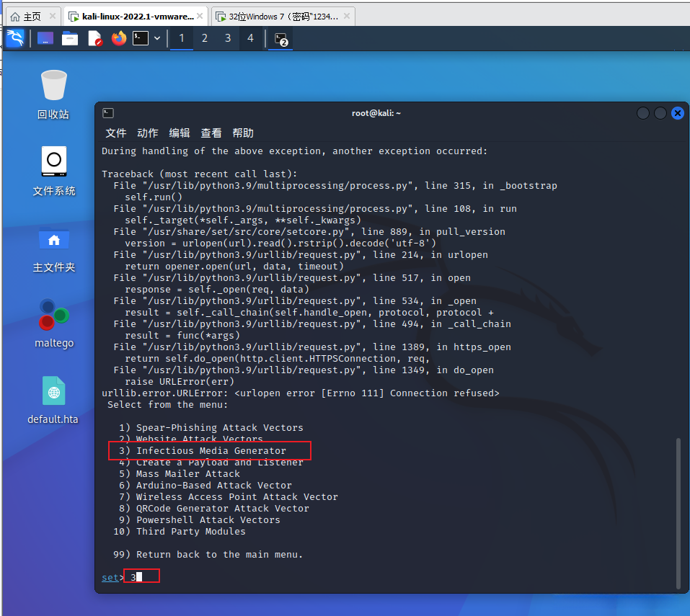Open the terminal emulator panel icon
The height and width of the screenshot is (616, 690).
pos(141,39)
